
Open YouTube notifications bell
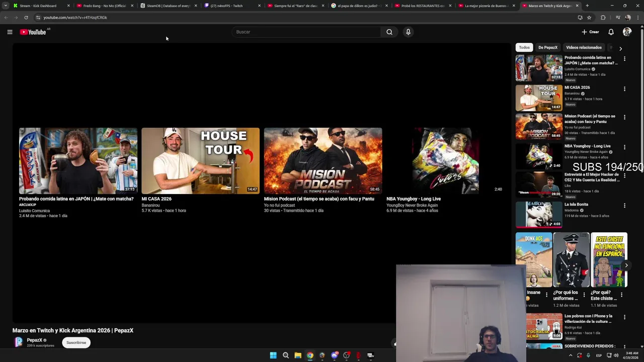coord(611,32)
